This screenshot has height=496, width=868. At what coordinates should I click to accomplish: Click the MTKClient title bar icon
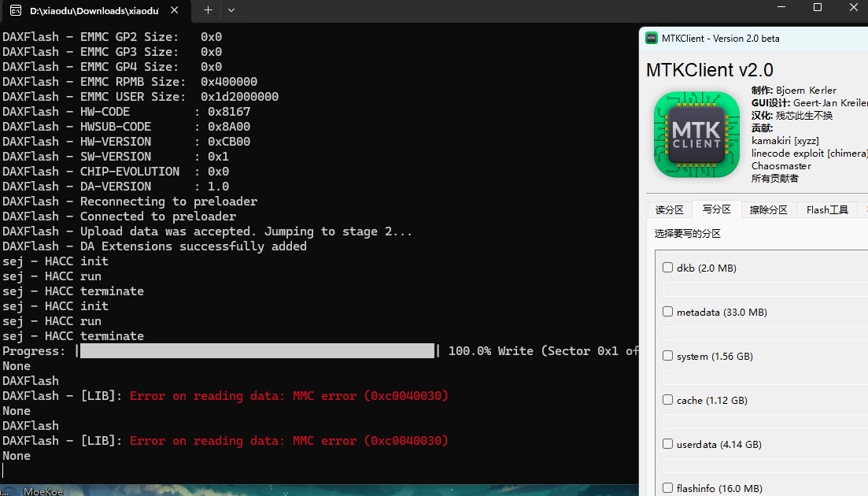652,39
